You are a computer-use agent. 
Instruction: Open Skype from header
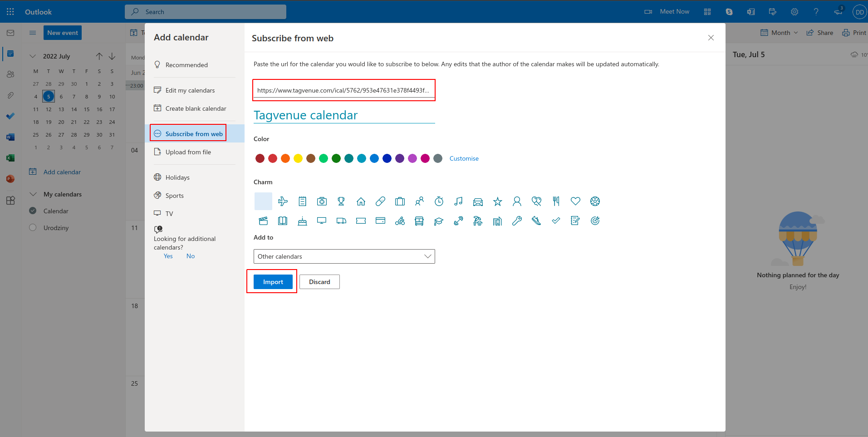tap(729, 12)
